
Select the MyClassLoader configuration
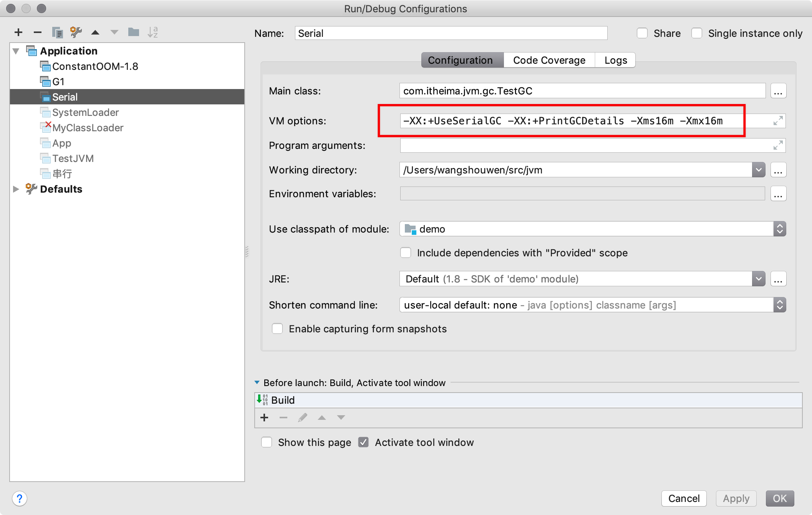88,128
